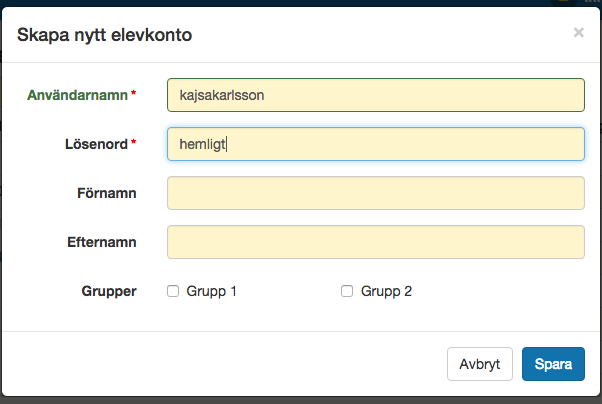Tick the Grupp 2 checkbox

pyautogui.click(x=347, y=292)
